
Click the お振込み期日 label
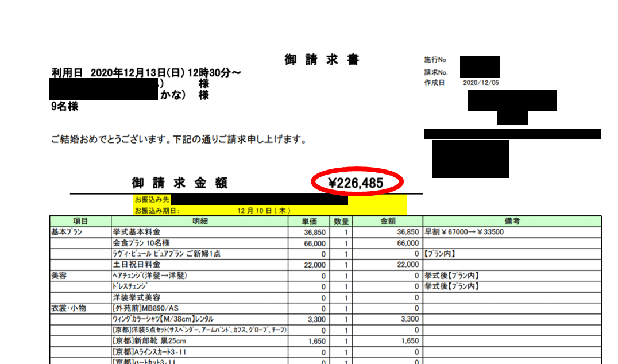click(157, 211)
